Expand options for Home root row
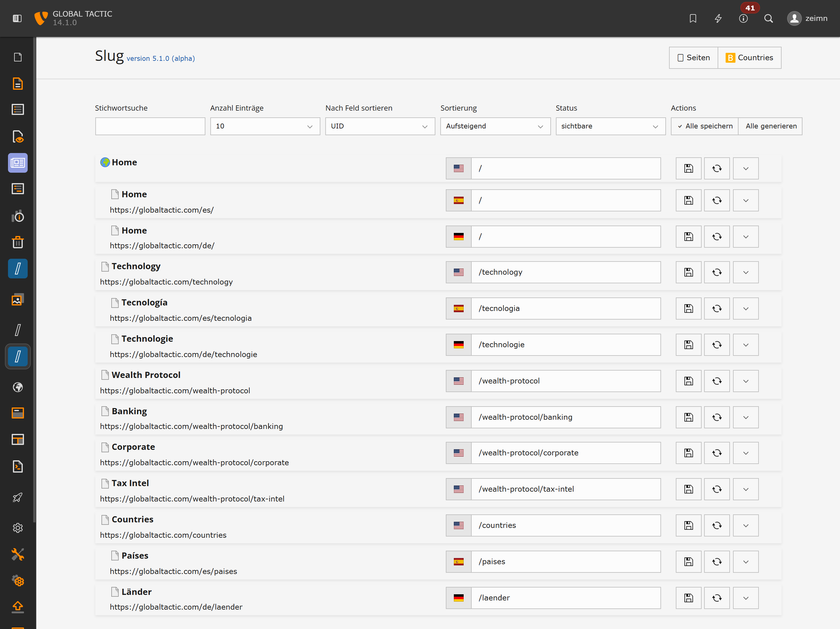840x629 pixels. coord(745,169)
